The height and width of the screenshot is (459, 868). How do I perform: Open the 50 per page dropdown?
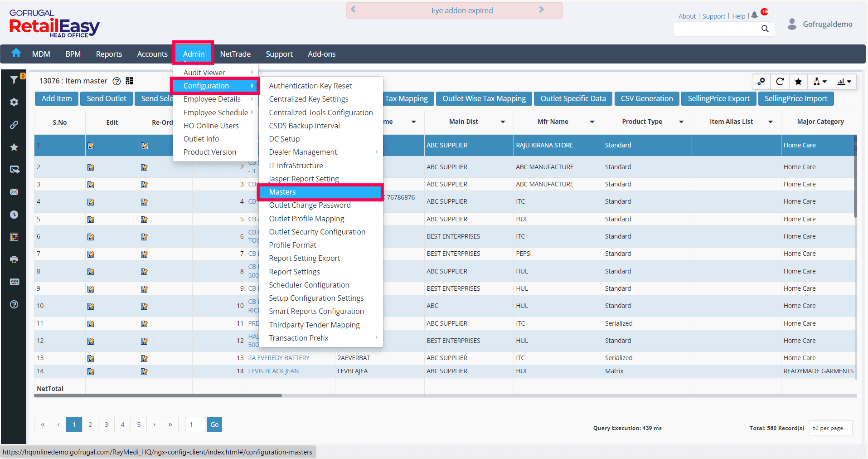(830, 428)
